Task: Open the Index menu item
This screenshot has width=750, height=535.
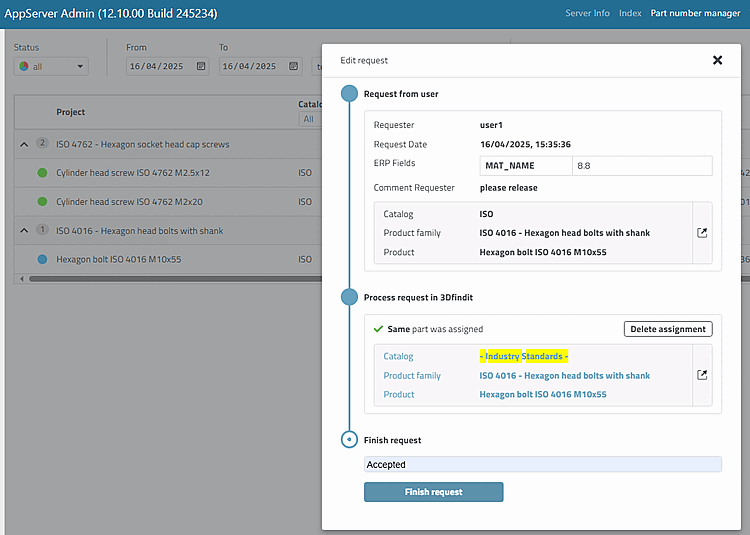Action: (630, 13)
